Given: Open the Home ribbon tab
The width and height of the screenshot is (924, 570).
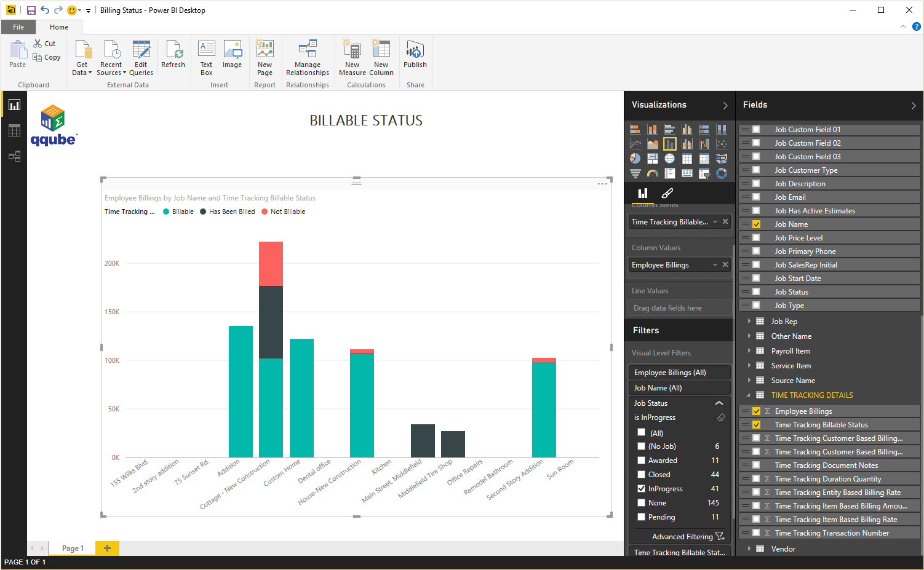Looking at the screenshot, I should click(x=59, y=27).
